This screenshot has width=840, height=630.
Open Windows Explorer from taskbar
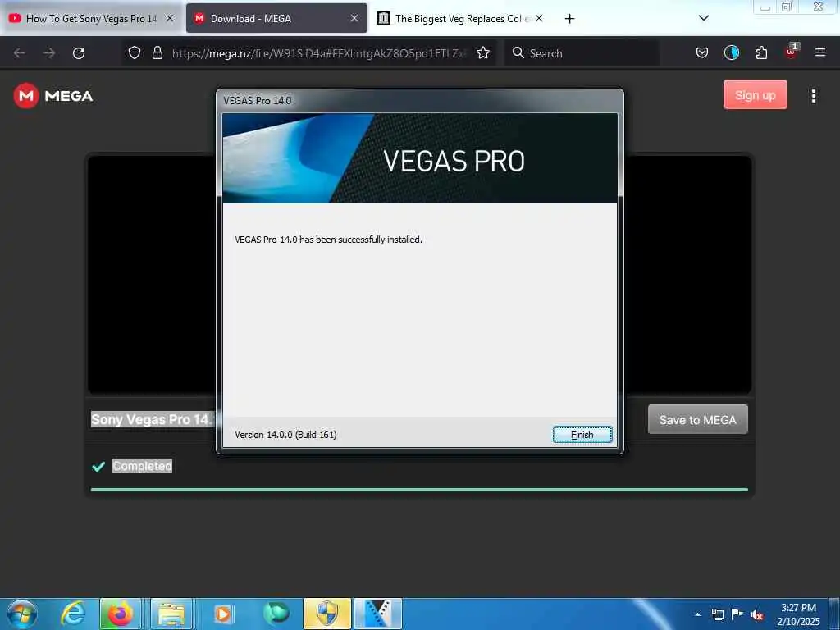[x=171, y=614]
